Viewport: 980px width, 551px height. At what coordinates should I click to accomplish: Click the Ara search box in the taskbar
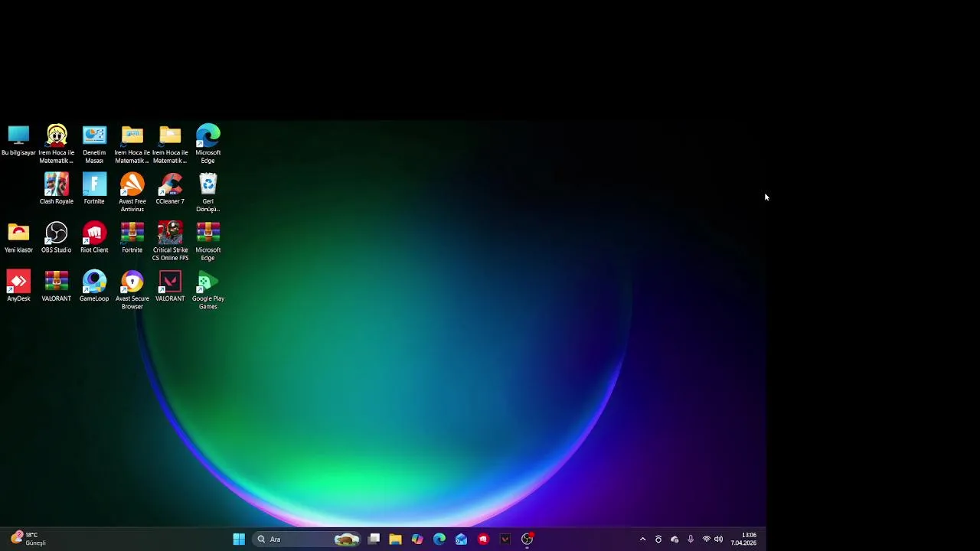[307, 540]
